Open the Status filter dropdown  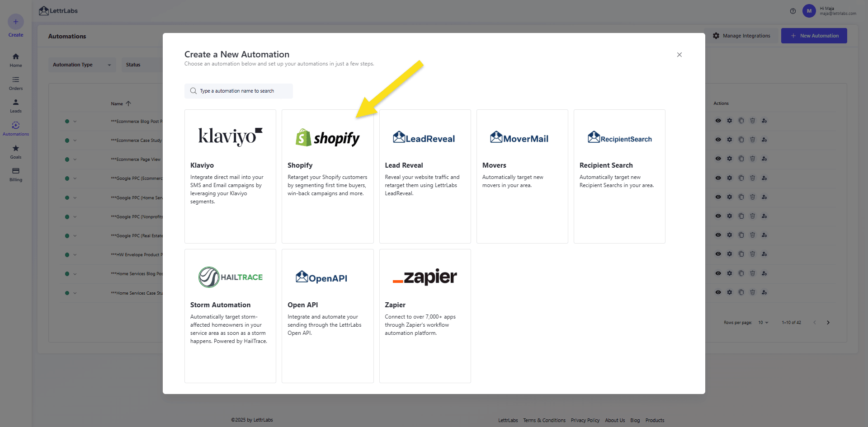point(142,65)
